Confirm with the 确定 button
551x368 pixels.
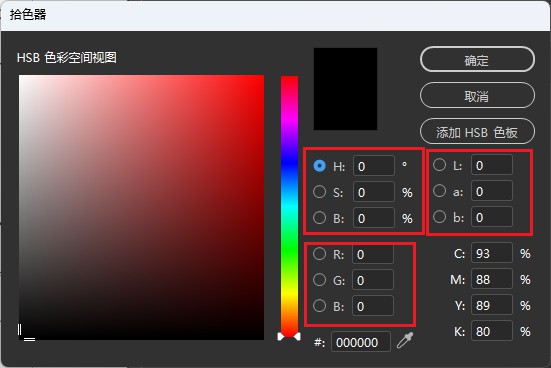tap(477, 60)
